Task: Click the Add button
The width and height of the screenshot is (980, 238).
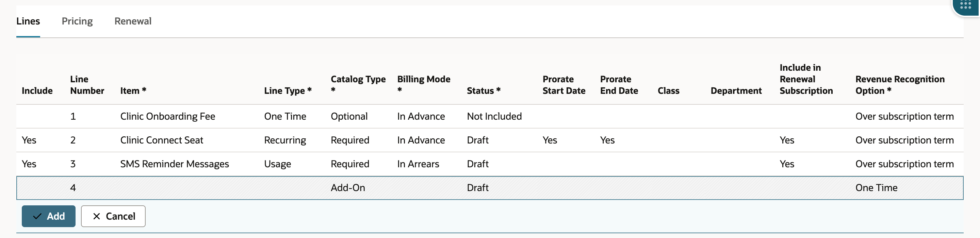Action: pos(49,216)
